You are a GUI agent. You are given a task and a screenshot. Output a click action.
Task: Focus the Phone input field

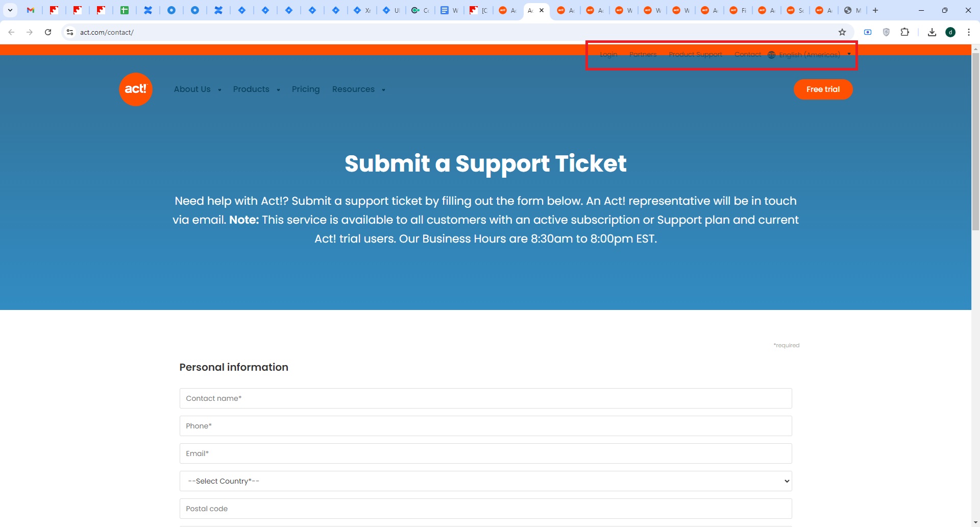click(x=485, y=426)
